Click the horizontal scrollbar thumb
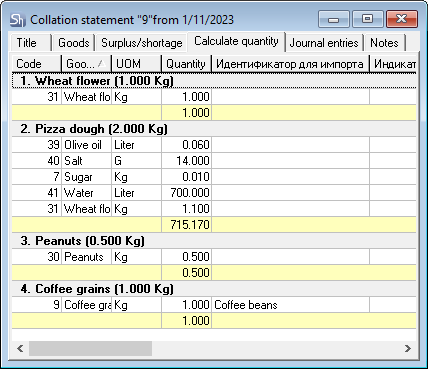The height and width of the screenshot is (369, 428). 90,349
